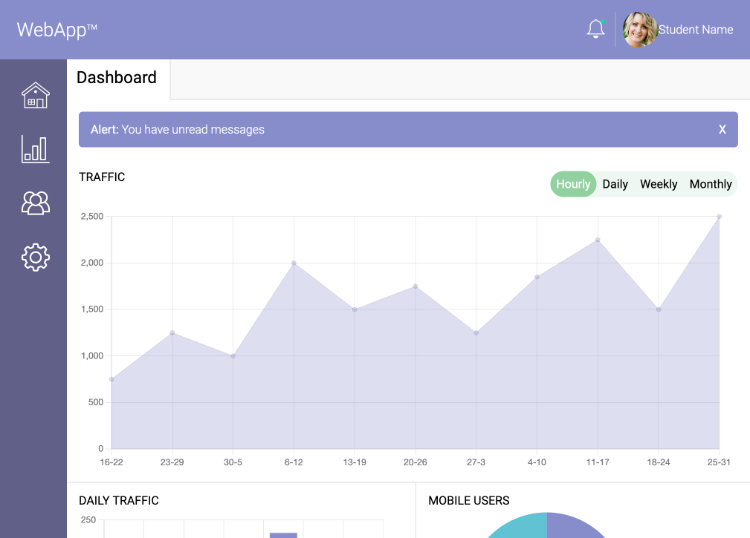Switch traffic chart to Daily

point(615,184)
